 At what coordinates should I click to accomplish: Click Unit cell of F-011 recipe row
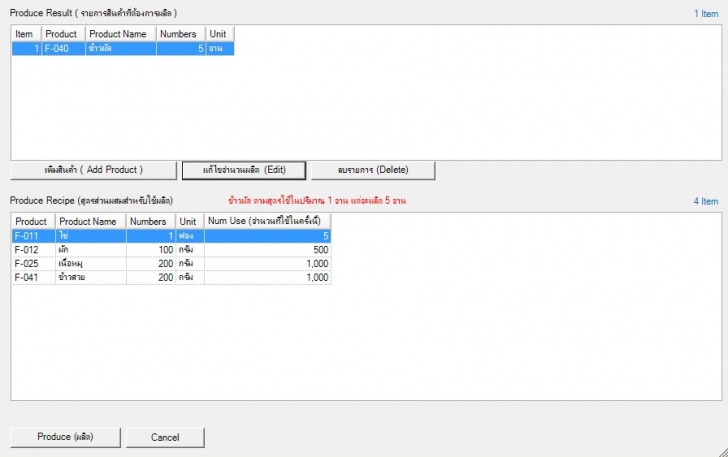point(190,236)
